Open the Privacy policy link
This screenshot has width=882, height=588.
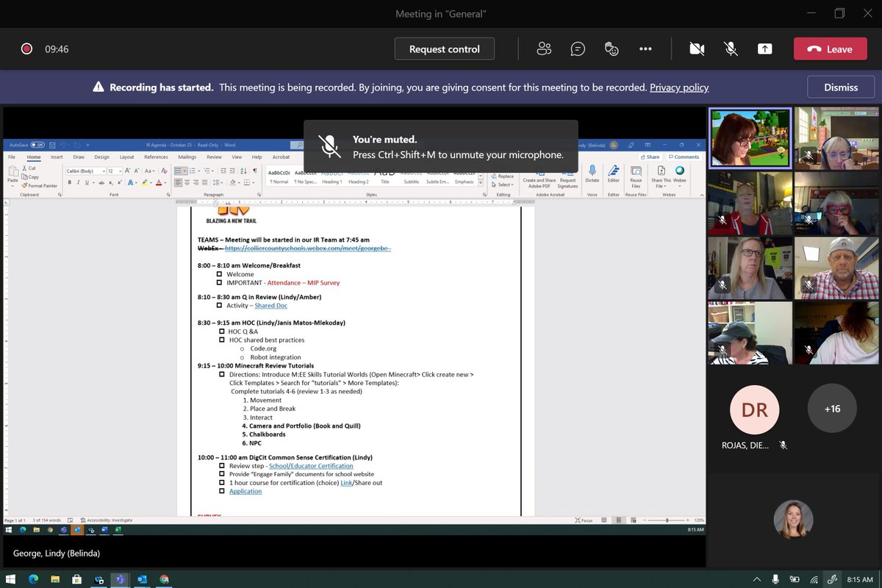coord(679,87)
